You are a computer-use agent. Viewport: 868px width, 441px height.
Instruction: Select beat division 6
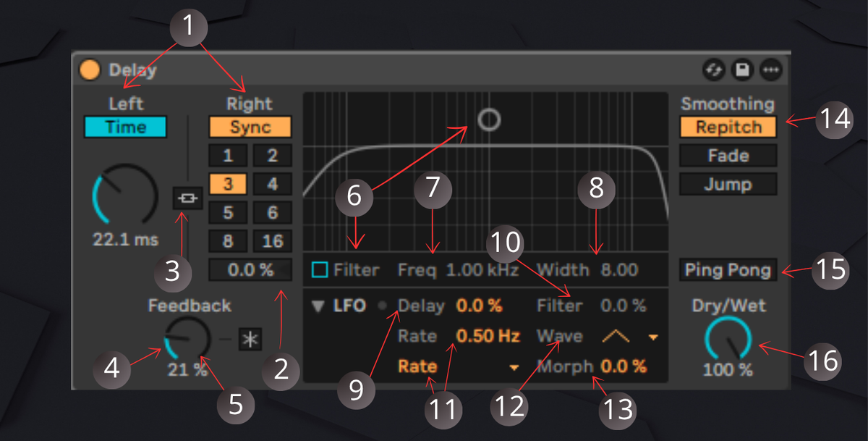[272, 212]
